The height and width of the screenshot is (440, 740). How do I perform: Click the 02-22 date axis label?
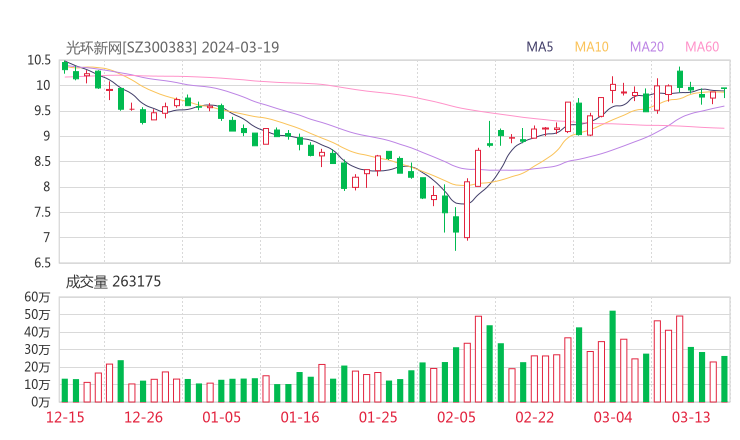coord(534,417)
